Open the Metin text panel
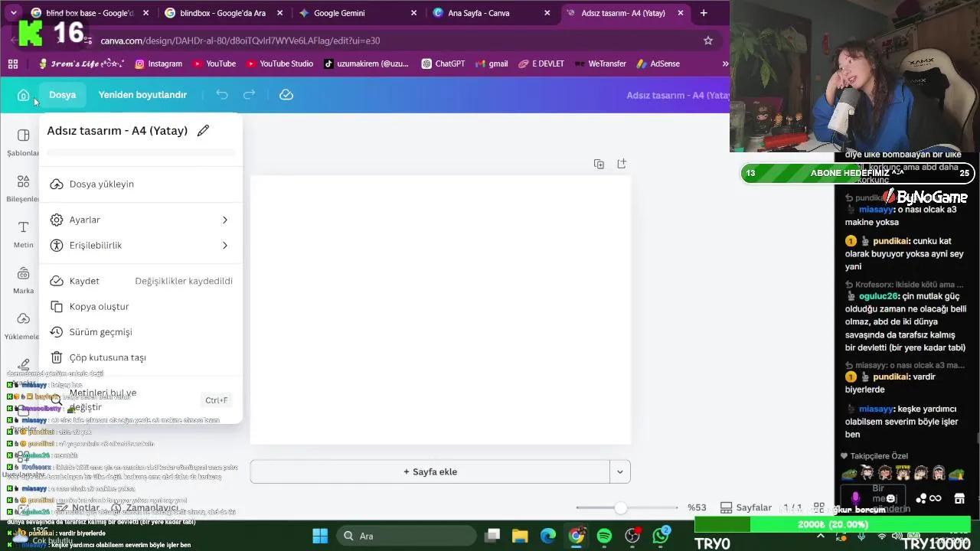This screenshot has height=551, width=980. pyautogui.click(x=23, y=234)
